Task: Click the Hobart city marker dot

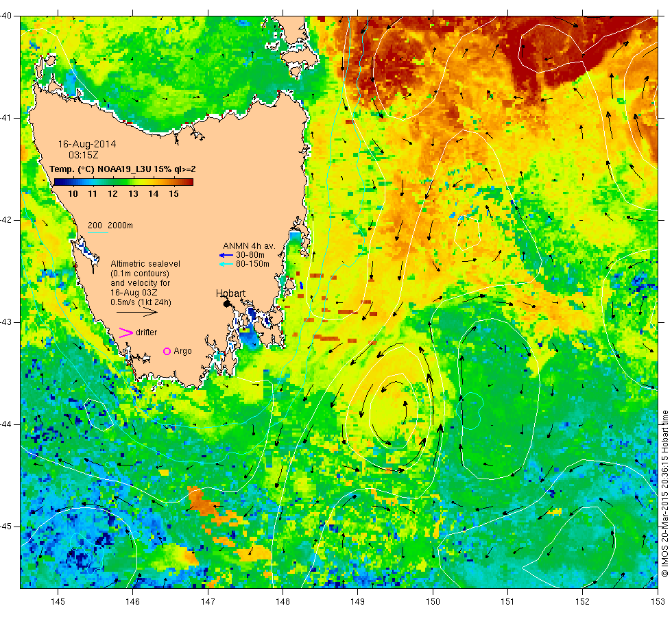Action: 227,304
